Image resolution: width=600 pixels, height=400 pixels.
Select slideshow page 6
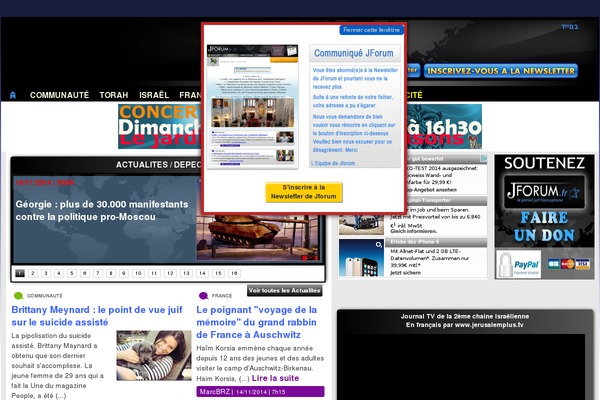85,273
